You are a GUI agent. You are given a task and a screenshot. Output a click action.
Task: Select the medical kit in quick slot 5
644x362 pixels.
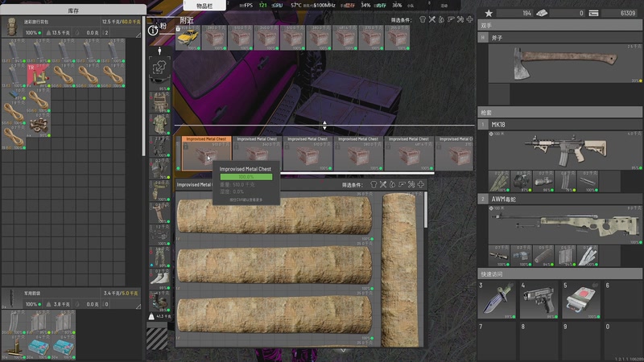pyautogui.click(x=581, y=299)
